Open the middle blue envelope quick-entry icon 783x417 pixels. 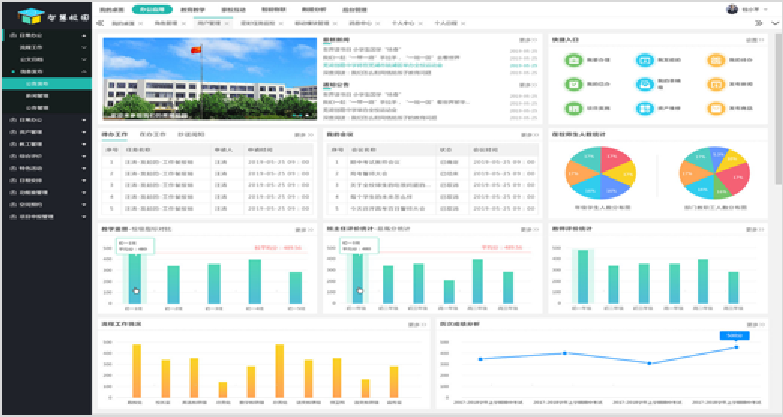pos(644,85)
